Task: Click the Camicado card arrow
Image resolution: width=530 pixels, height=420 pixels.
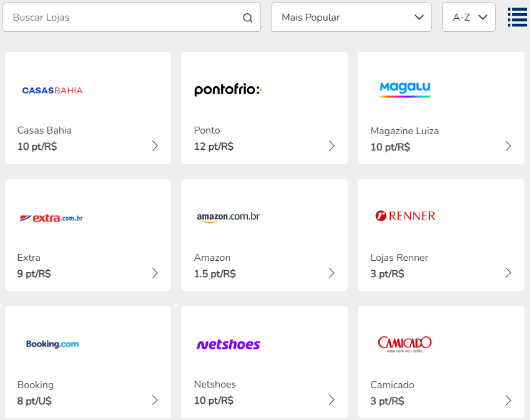Action: pos(508,400)
